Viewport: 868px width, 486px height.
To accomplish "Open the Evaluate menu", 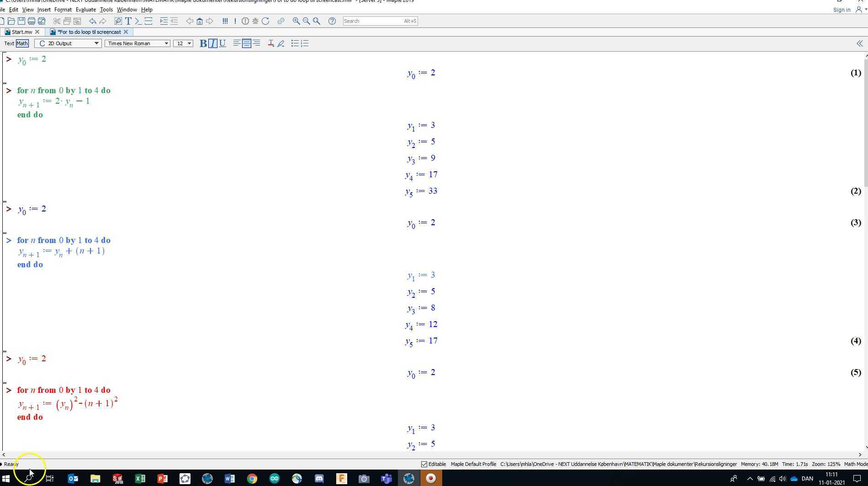I will [x=85, y=9].
